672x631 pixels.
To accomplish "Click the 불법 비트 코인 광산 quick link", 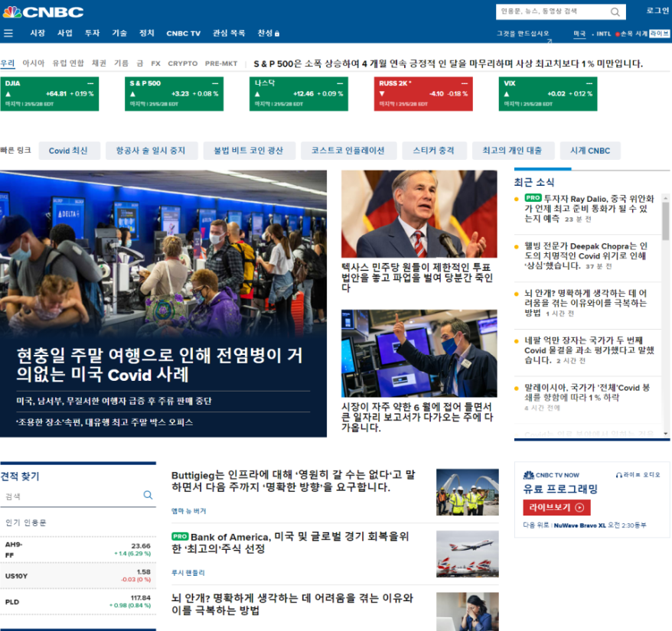I will [x=250, y=151].
